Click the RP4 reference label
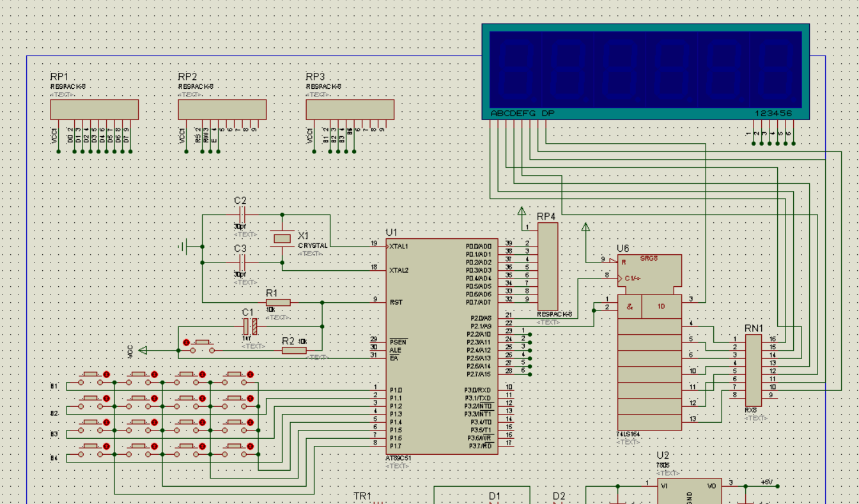The width and height of the screenshot is (859, 504). [546, 216]
